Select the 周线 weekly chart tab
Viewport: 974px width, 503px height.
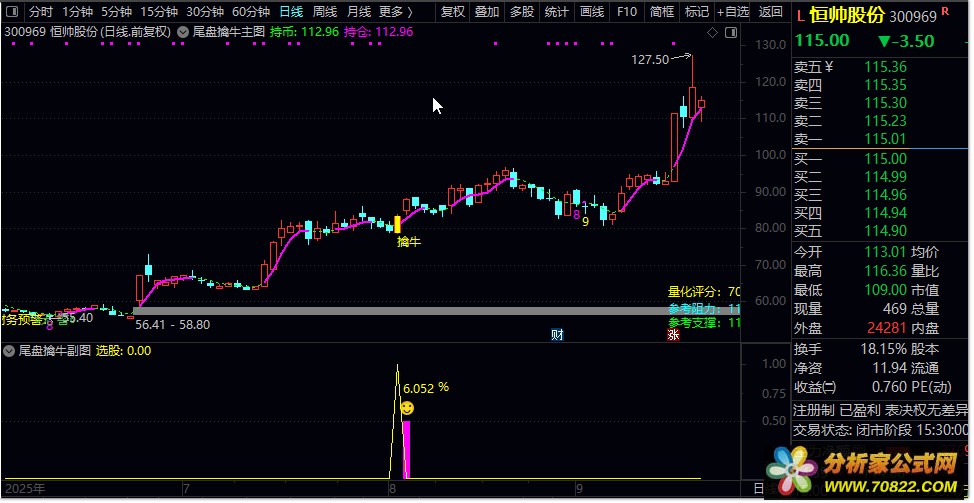pos(325,12)
